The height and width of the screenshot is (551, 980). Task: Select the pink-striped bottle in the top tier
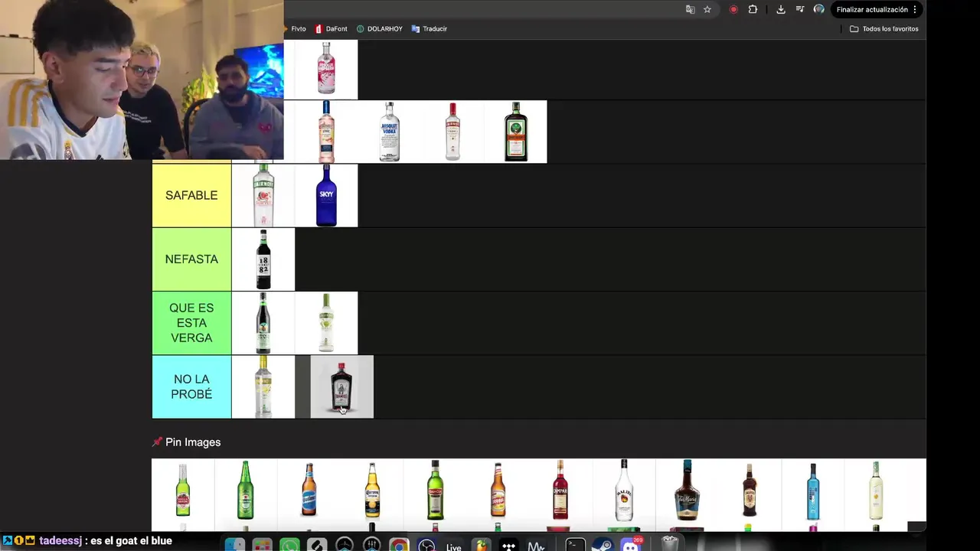pyautogui.click(x=326, y=69)
